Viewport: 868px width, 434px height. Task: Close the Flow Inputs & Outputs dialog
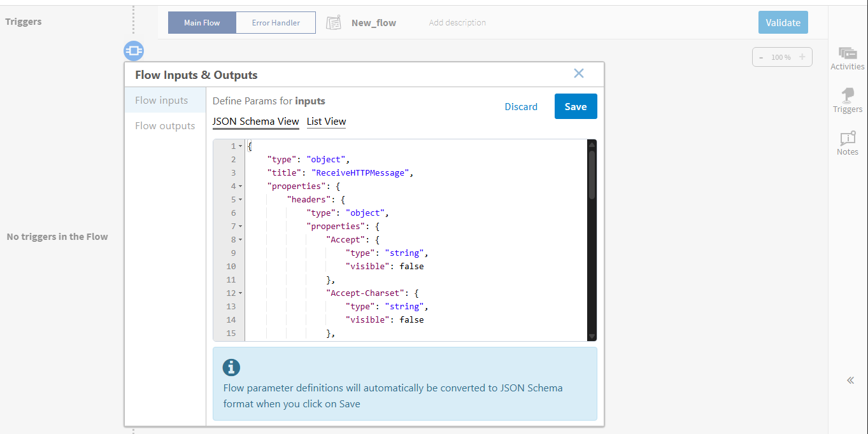[x=578, y=73]
